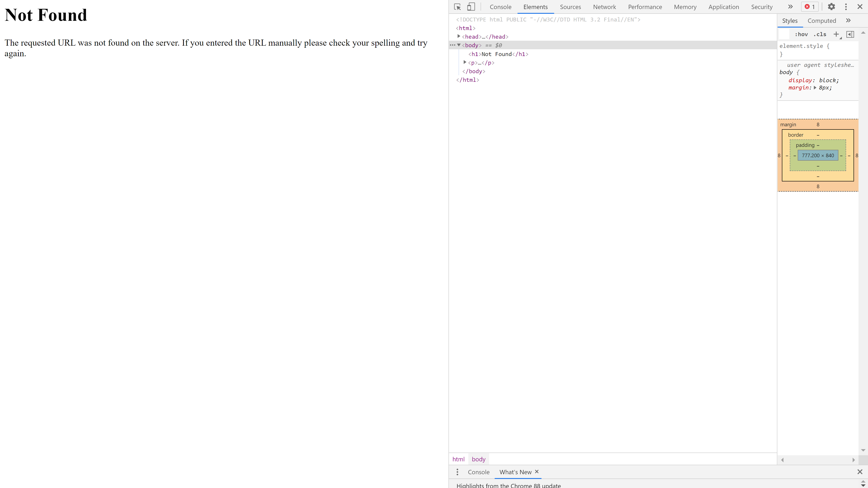
Task: Toggle the device toolbar icon
Action: point(471,7)
